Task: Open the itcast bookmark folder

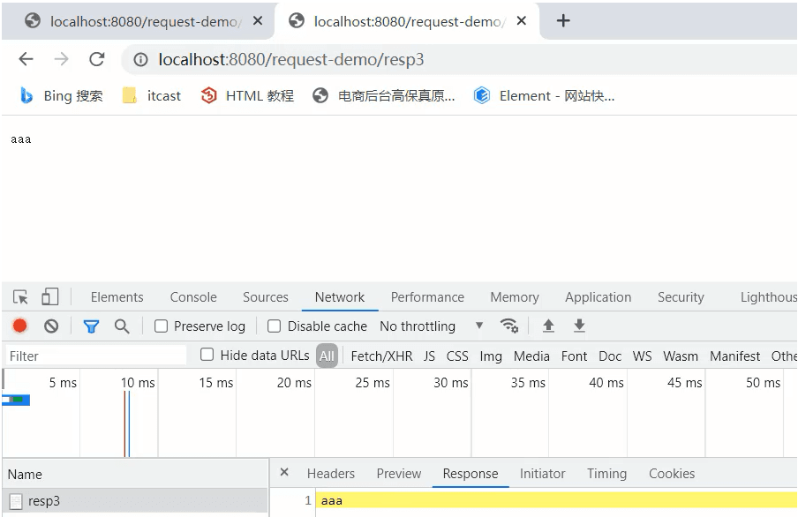Action: [152, 96]
